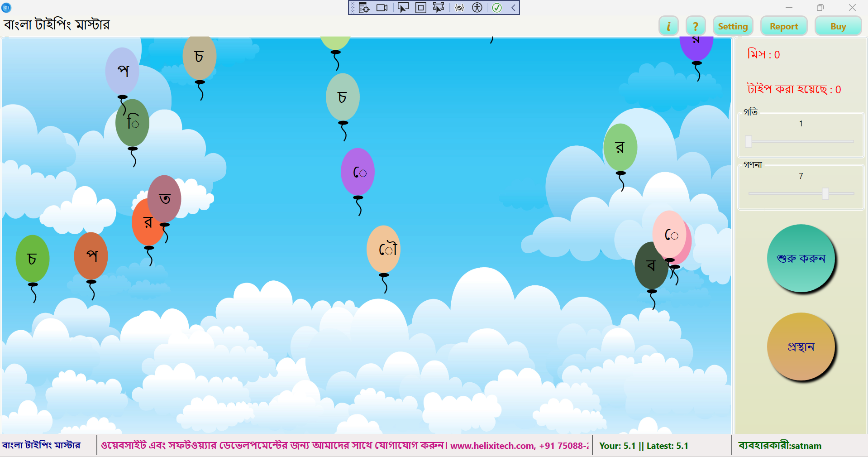Open binding failures braces icon
This screenshot has width=868, height=457.
coord(459,8)
